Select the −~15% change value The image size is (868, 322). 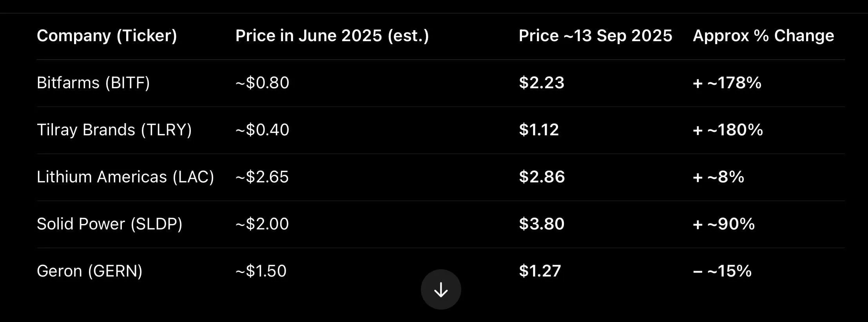click(x=722, y=271)
